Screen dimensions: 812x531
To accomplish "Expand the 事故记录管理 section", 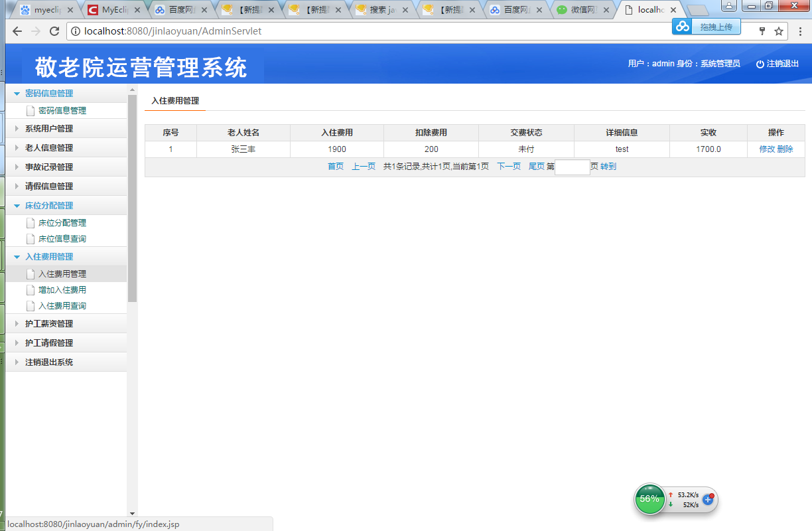I will click(17, 167).
